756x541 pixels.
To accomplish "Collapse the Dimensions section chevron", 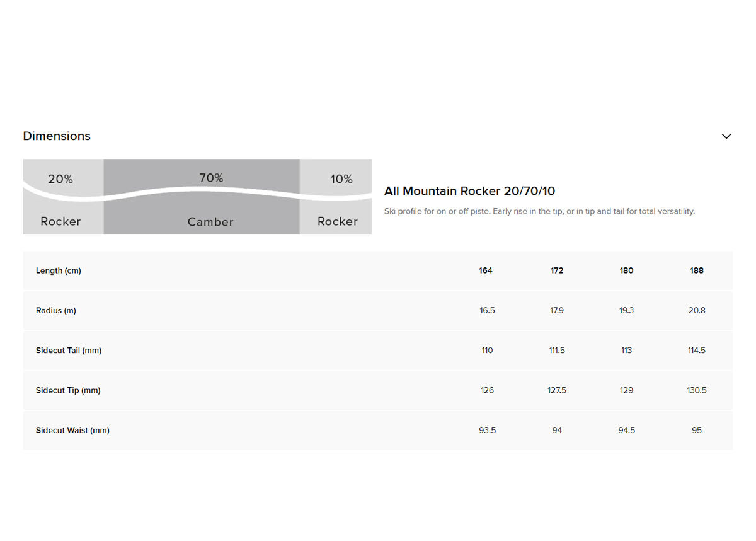I will pos(726,136).
